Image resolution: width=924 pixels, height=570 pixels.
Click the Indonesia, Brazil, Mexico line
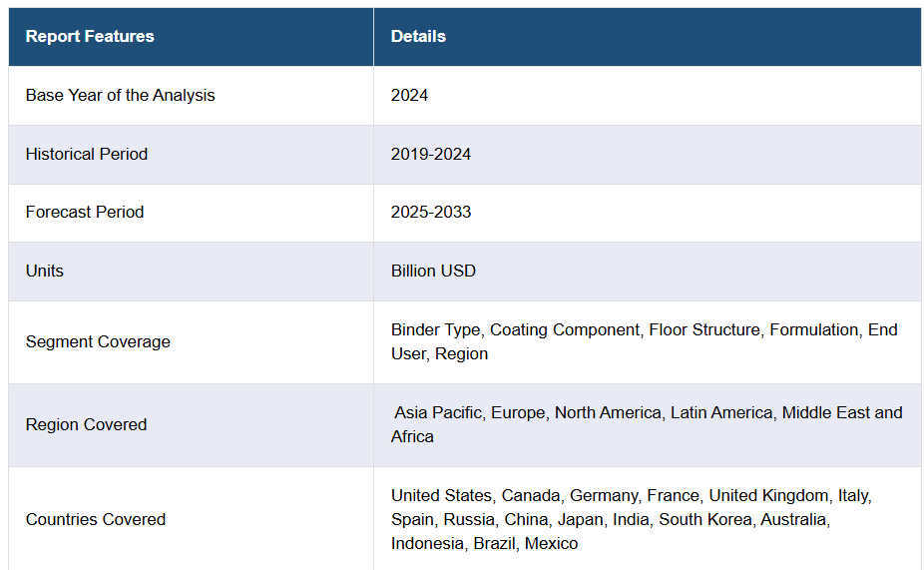[484, 544]
